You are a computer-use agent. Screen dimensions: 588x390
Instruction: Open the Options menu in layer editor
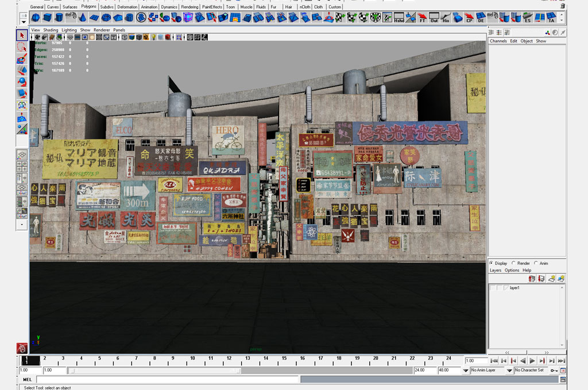coord(512,270)
